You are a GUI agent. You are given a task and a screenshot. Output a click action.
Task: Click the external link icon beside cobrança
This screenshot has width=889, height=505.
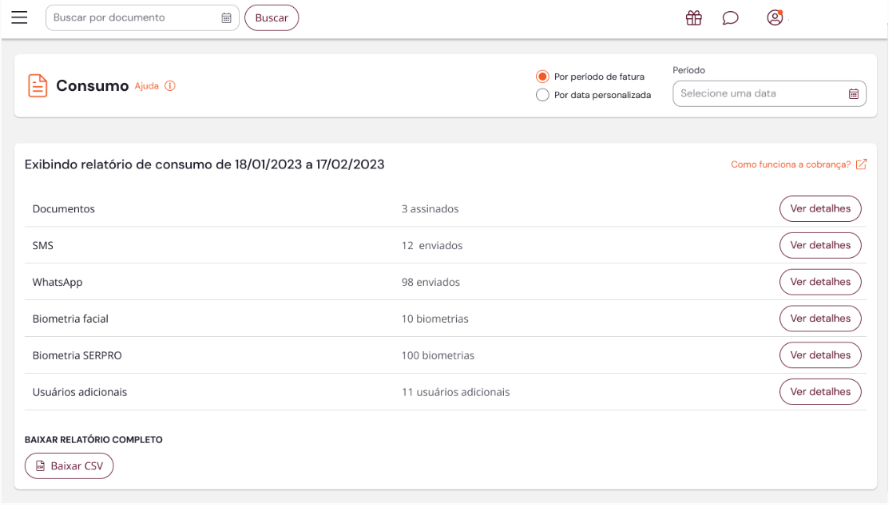point(861,164)
